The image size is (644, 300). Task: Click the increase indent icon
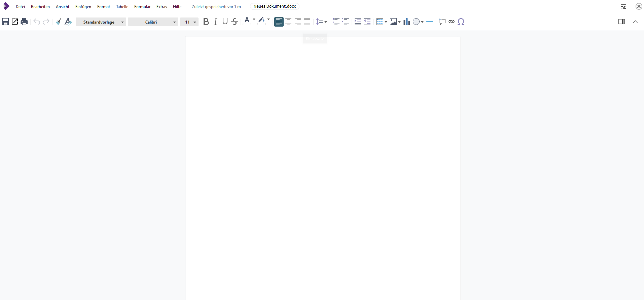pyautogui.click(x=358, y=22)
